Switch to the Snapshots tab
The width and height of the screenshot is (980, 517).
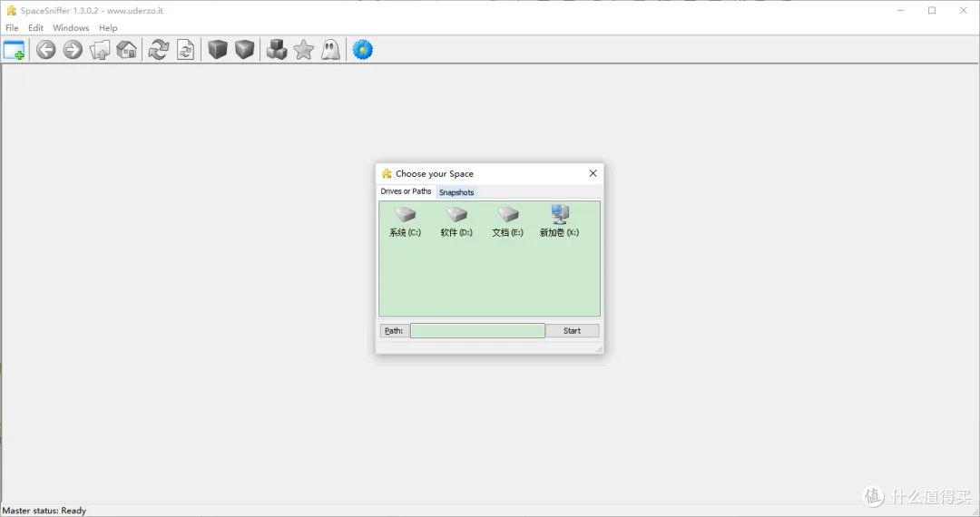tap(456, 192)
